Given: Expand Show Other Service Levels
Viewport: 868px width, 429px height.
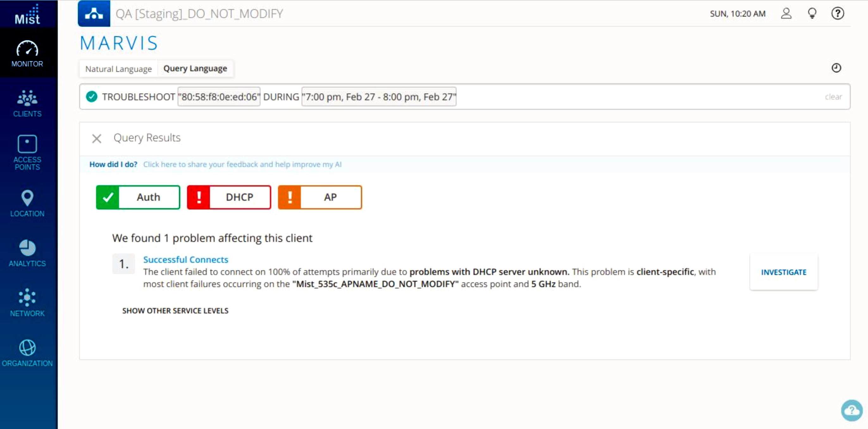Looking at the screenshot, I should 175,311.
